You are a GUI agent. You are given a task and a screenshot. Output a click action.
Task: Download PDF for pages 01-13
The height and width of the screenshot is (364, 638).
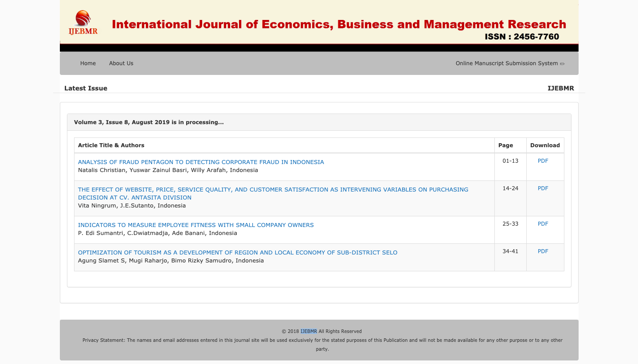(543, 161)
